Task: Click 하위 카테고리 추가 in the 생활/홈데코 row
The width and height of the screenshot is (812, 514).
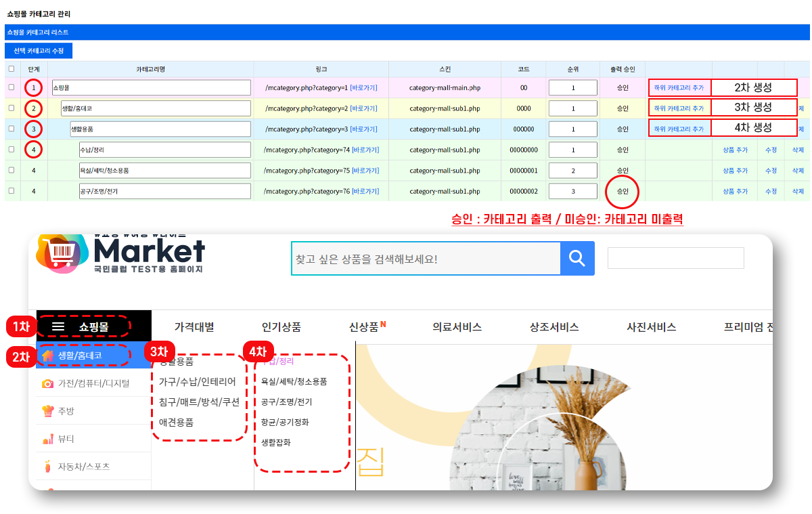Action: pyautogui.click(x=679, y=108)
